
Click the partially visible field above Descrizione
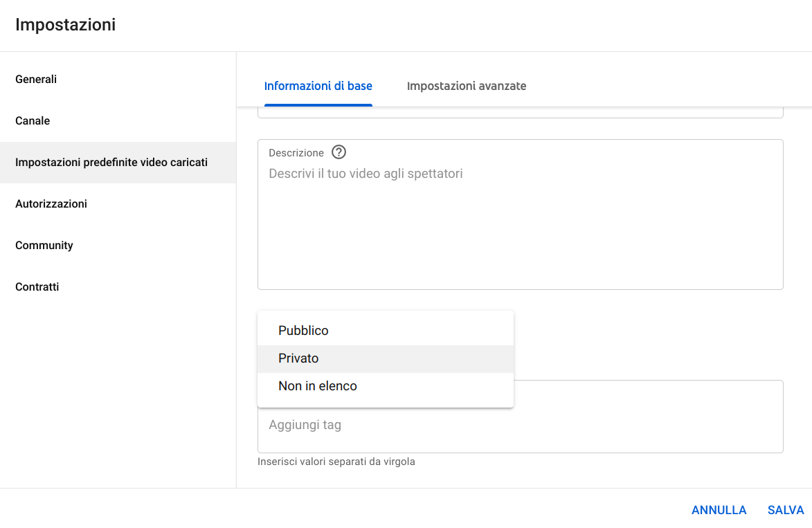[519, 113]
